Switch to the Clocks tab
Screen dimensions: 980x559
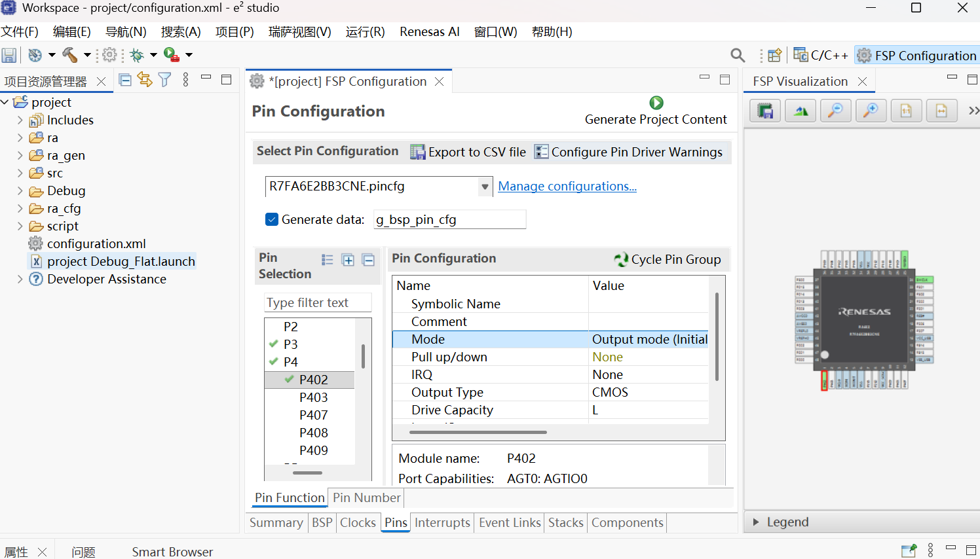click(x=358, y=522)
